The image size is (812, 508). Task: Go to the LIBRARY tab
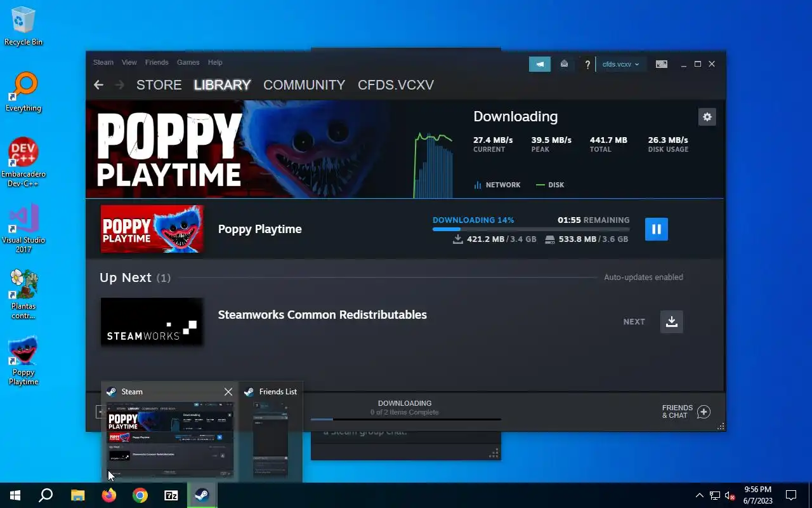pos(222,85)
